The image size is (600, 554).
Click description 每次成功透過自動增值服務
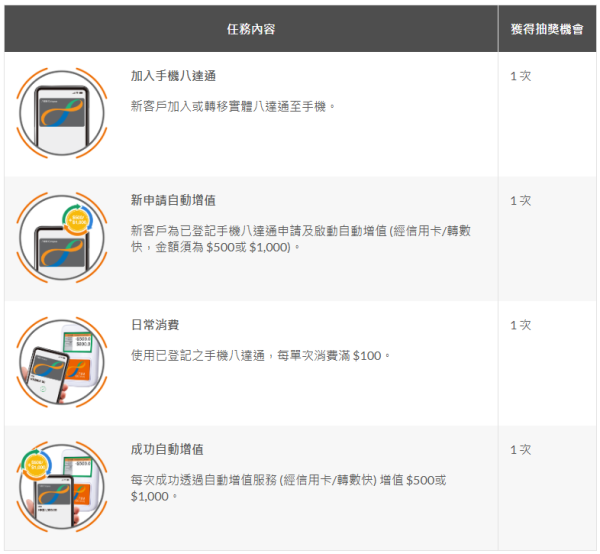click(x=289, y=488)
